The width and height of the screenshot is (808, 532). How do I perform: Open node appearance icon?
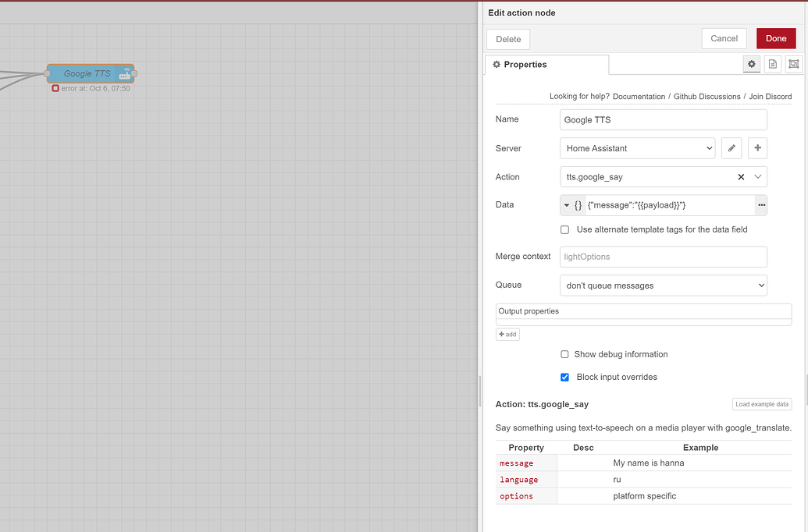point(794,64)
